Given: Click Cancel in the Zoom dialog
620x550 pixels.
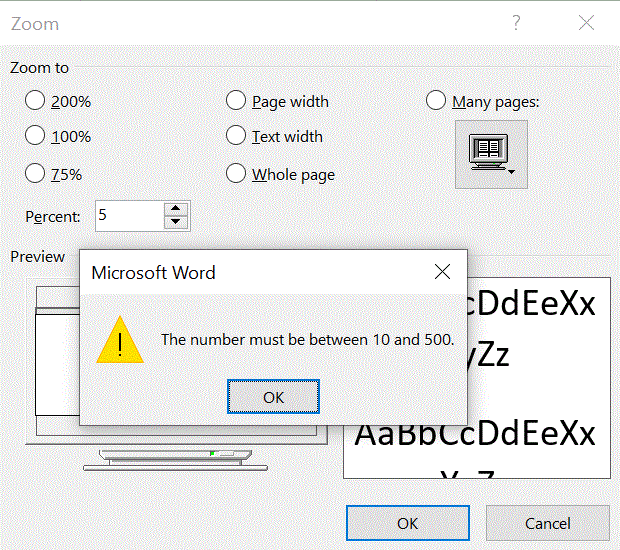Looking at the screenshot, I should (x=547, y=523).
